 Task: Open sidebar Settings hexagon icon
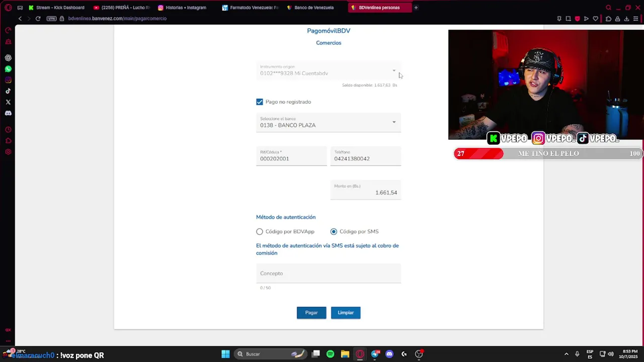[x=8, y=152]
